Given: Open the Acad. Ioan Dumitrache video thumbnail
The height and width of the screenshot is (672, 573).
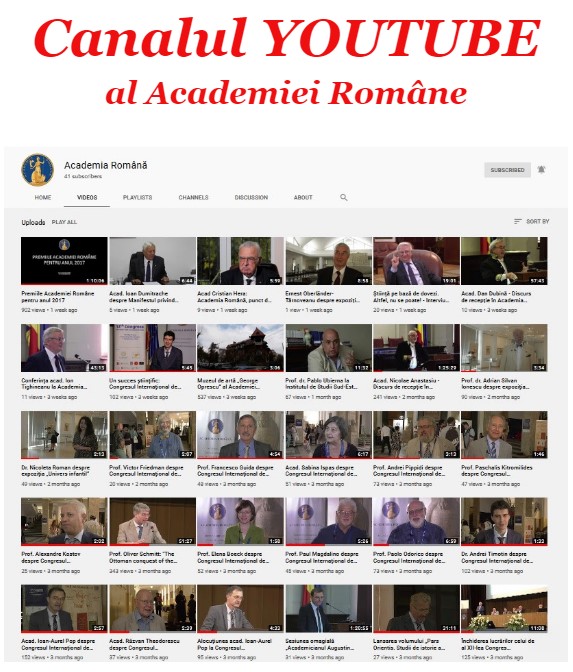Looking at the screenshot, I should [153, 261].
